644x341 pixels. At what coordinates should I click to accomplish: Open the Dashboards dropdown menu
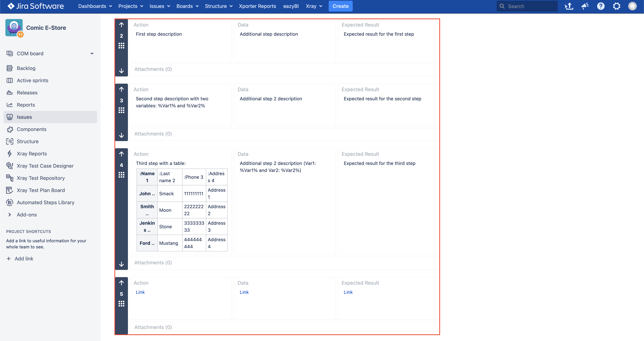95,6
